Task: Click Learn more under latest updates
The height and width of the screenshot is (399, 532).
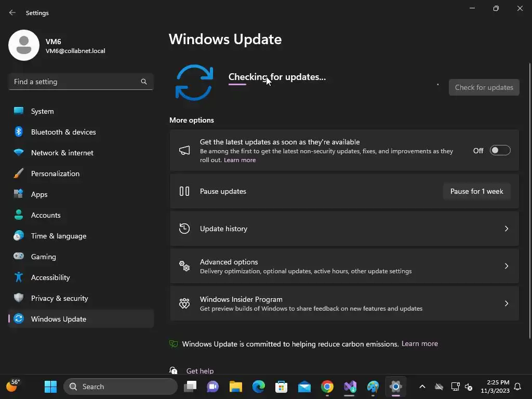Action: point(240,160)
